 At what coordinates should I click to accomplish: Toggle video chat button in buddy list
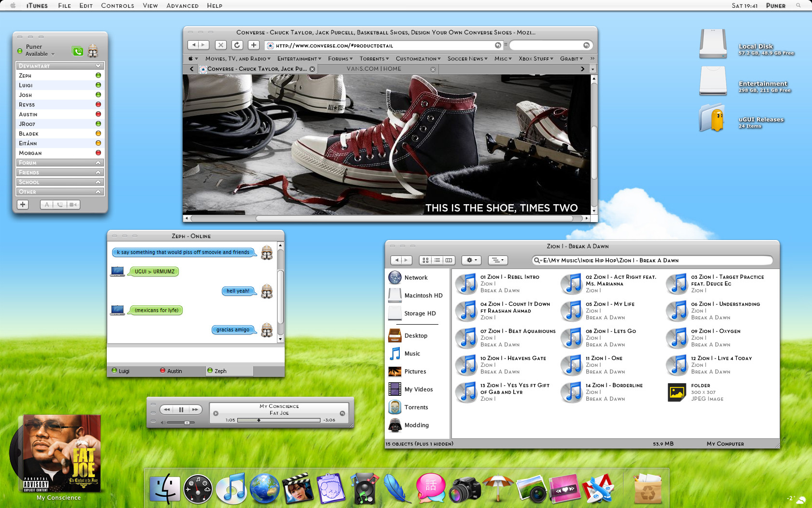click(x=73, y=205)
